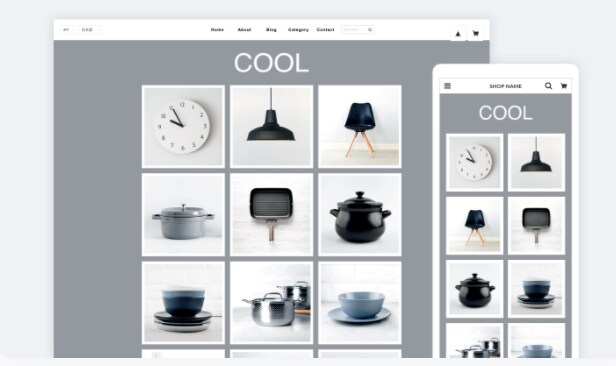Screen dimensions: 616x366
Task: Open the stacked blue bowls in mobile preview
Action: (536, 289)
